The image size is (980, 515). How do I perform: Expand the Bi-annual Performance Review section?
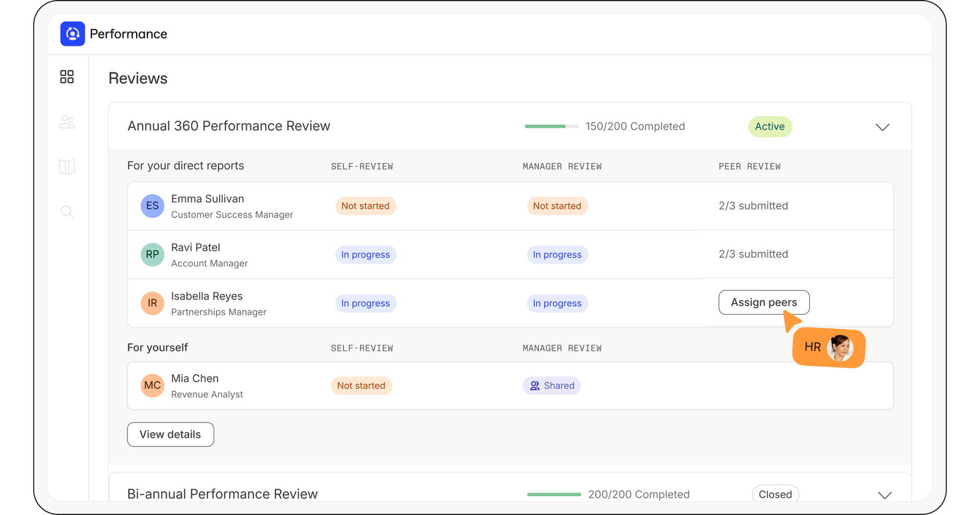coord(884,495)
